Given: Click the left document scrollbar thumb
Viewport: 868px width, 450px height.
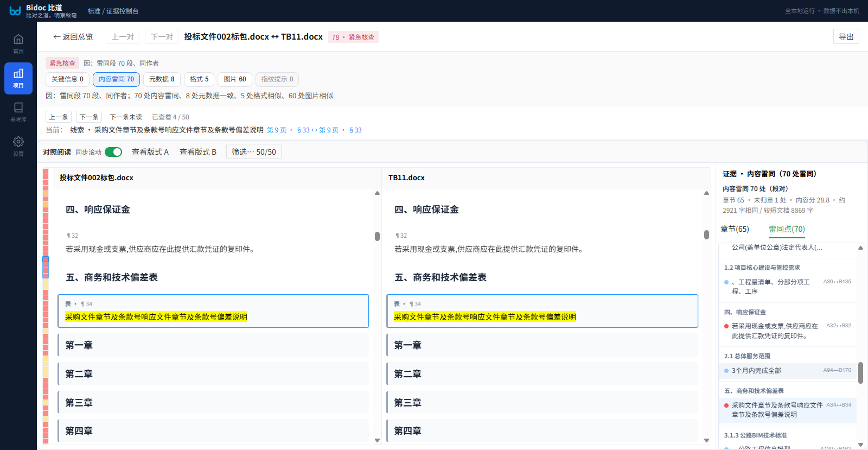Looking at the screenshot, I should pos(377,236).
